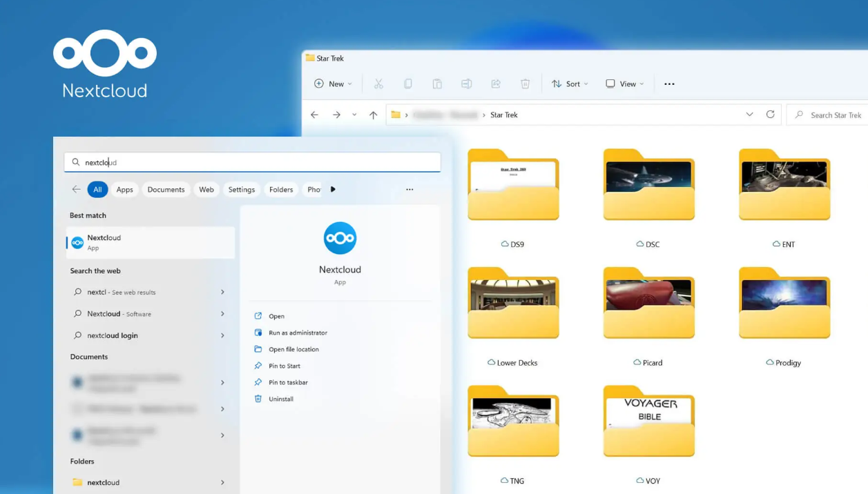The image size is (868, 494).
Task: Go back in the Star Trek Explorer window
Action: (x=314, y=115)
